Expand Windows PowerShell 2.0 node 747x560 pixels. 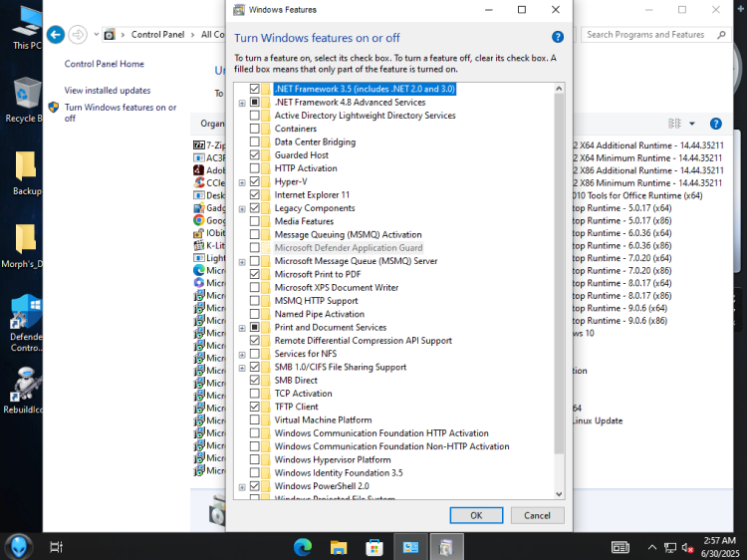[242, 487]
